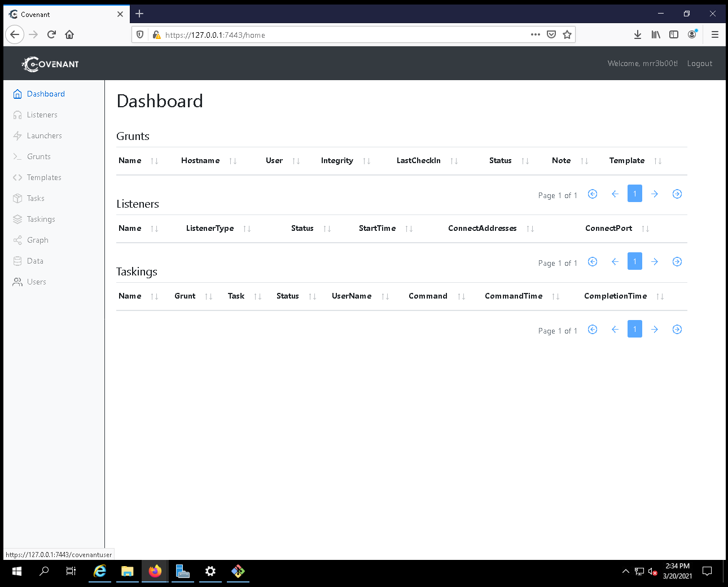Go to next page of Listeners table

click(x=655, y=261)
